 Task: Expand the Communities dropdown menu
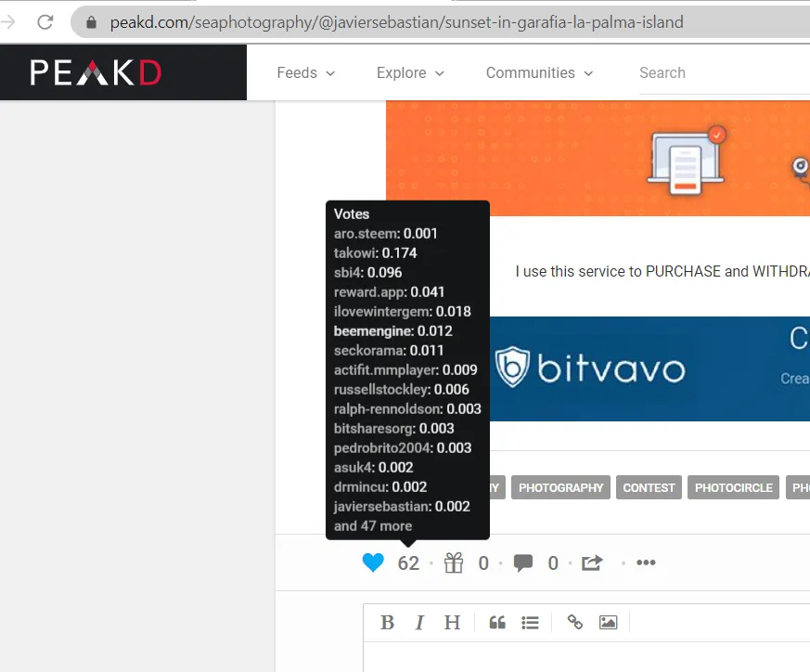coord(539,73)
